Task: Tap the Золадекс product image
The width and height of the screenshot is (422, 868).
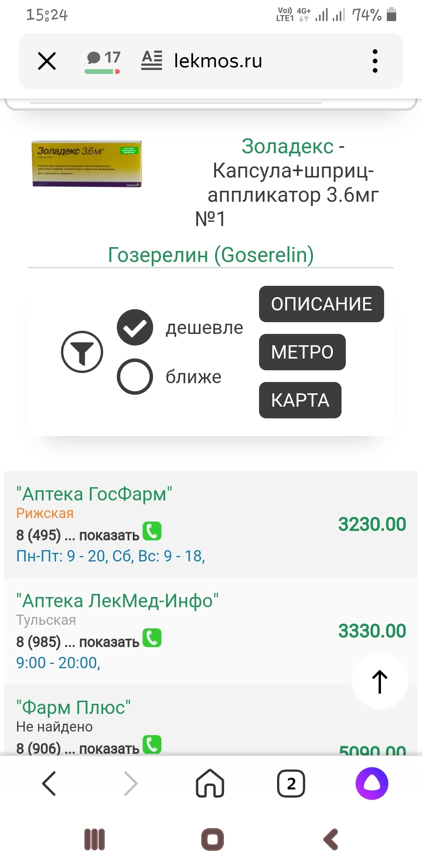Action: tap(87, 163)
